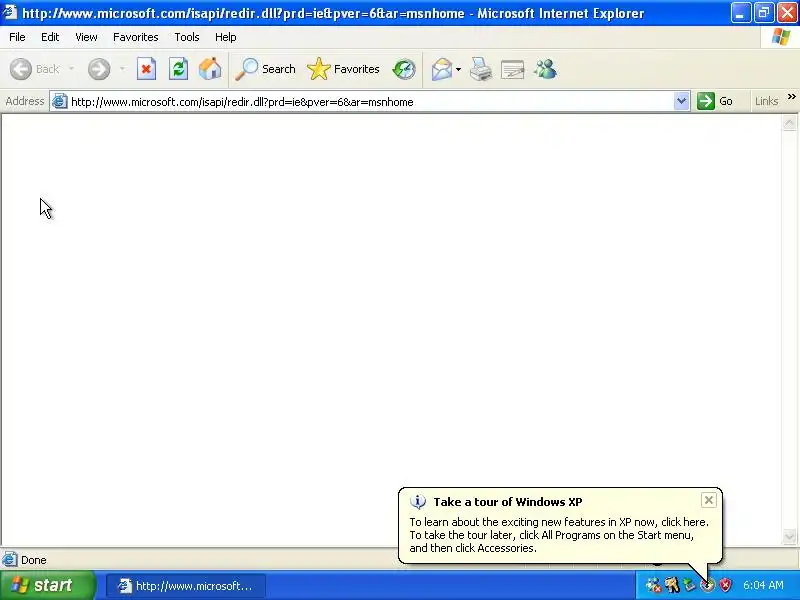Click the tour balloon message text
The width and height of the screenshot is (800, 600).
[559, 535]
